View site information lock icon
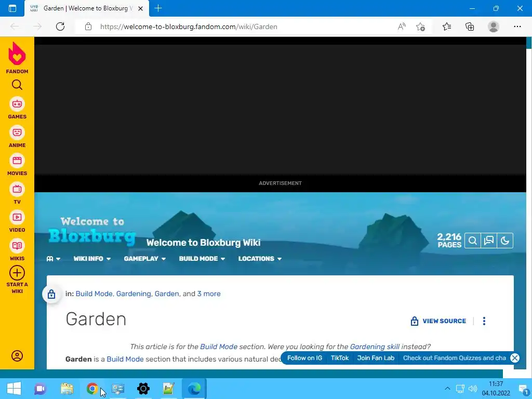Image resolution: width=532 pixels, height=399 pixels. 88,26
